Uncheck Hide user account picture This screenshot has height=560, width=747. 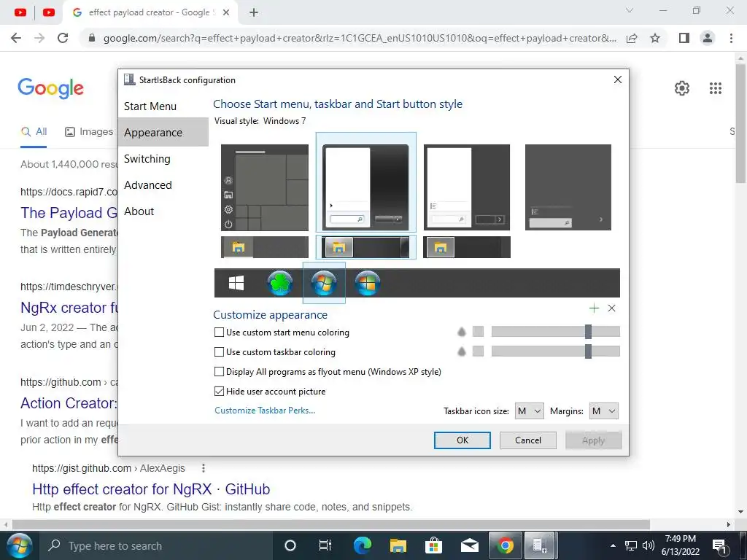[x=219, y=392]
